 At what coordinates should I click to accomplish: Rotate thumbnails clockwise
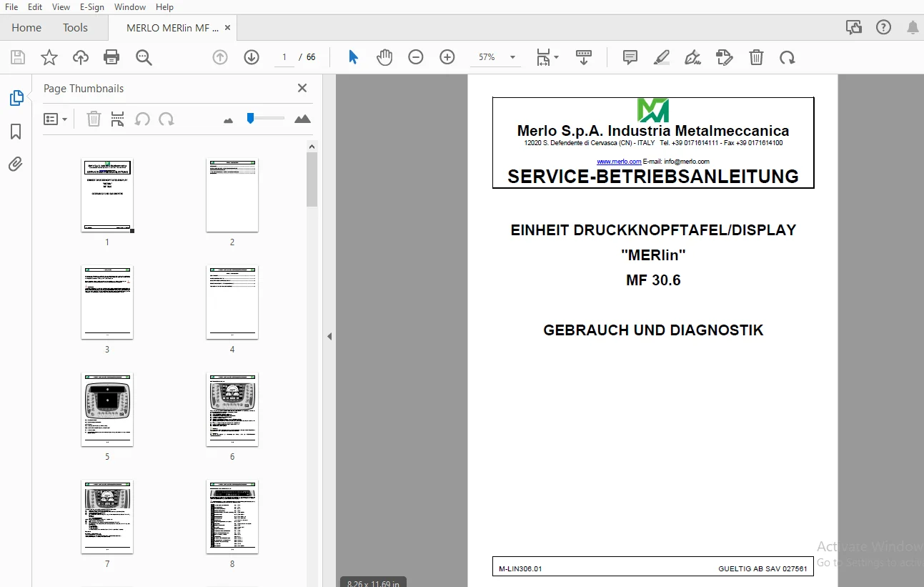[x=167, y=119]
